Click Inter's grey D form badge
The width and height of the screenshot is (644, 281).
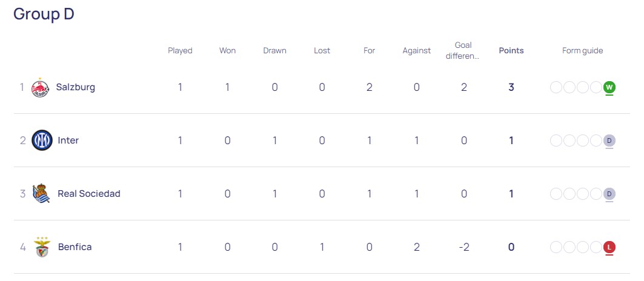tap(609, 141)
